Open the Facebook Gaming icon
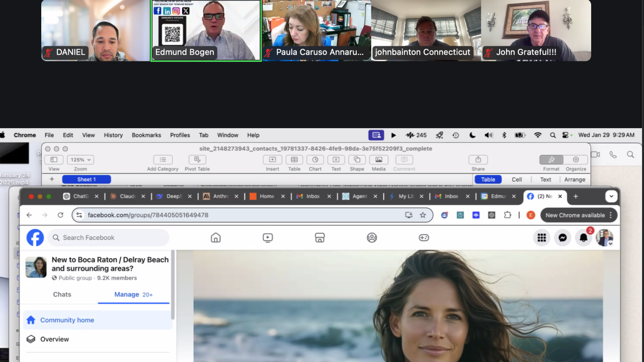 point(424,238)
